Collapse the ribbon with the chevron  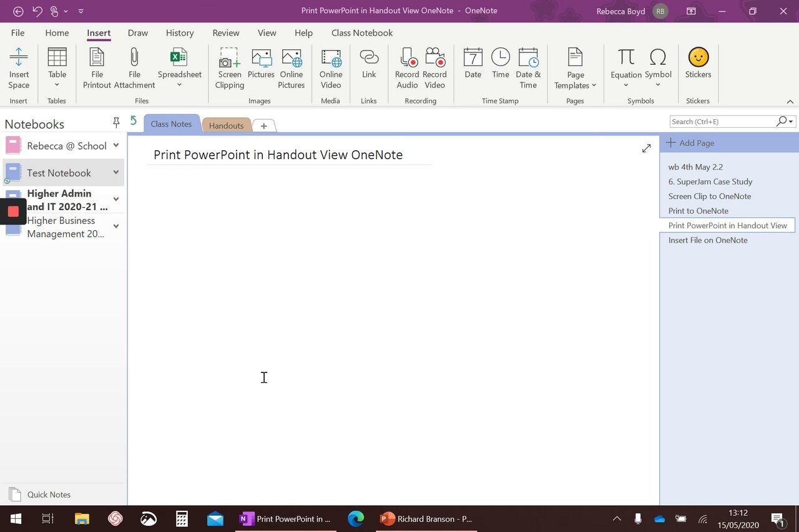[x=790, y=101]
